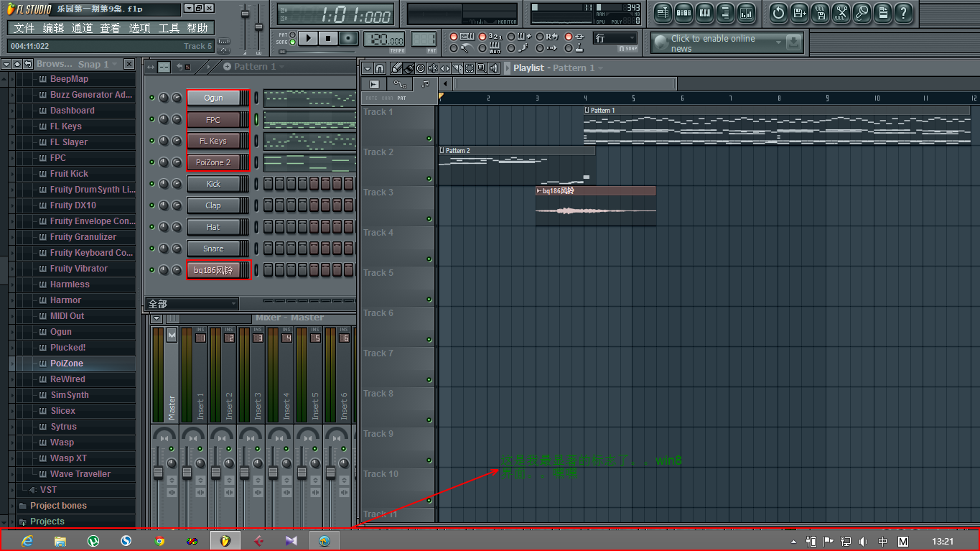Image resolution: width=980 pixels, height=551 pixels.
Task: Switch to PAT pattern mode radio
Action: (x=293, y=34)
